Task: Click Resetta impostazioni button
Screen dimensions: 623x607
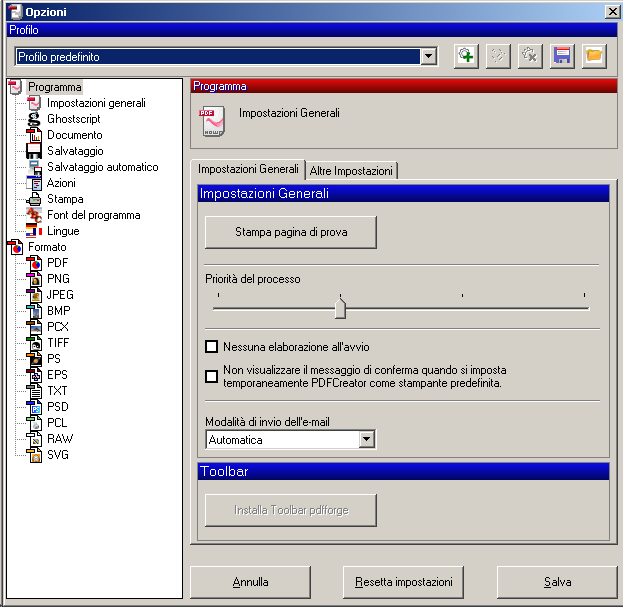Action: (403, 582)
